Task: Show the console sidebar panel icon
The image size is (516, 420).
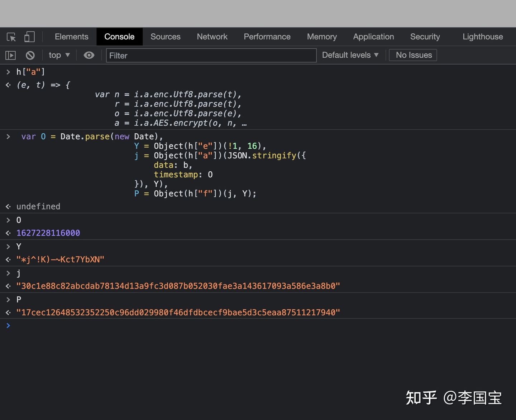Action: [x=11, y=55]
